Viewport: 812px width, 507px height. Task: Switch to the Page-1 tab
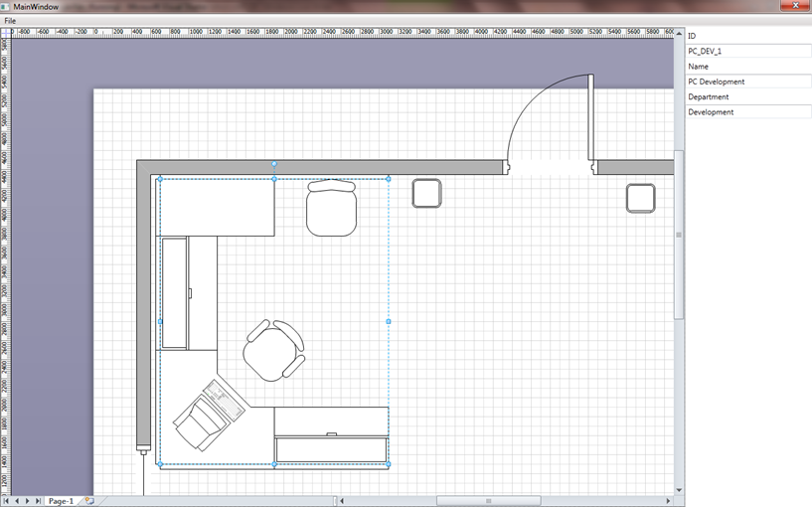tap(61, 501)
